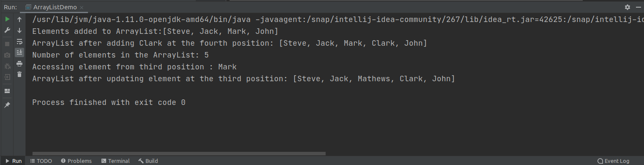Open the Problems tool window
The width and height of the screenshot is (644, 165).
pos(77,161)
